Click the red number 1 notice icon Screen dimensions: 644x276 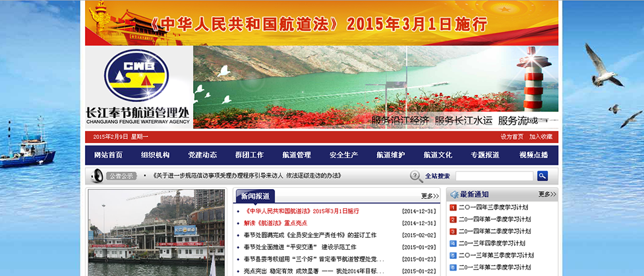(453, 207)
